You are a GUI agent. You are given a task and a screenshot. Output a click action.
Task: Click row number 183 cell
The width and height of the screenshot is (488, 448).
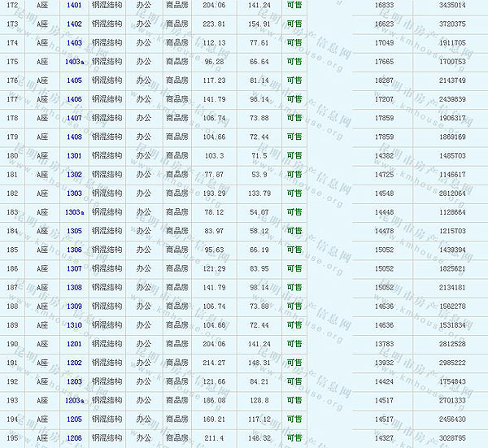pos(12,212)
